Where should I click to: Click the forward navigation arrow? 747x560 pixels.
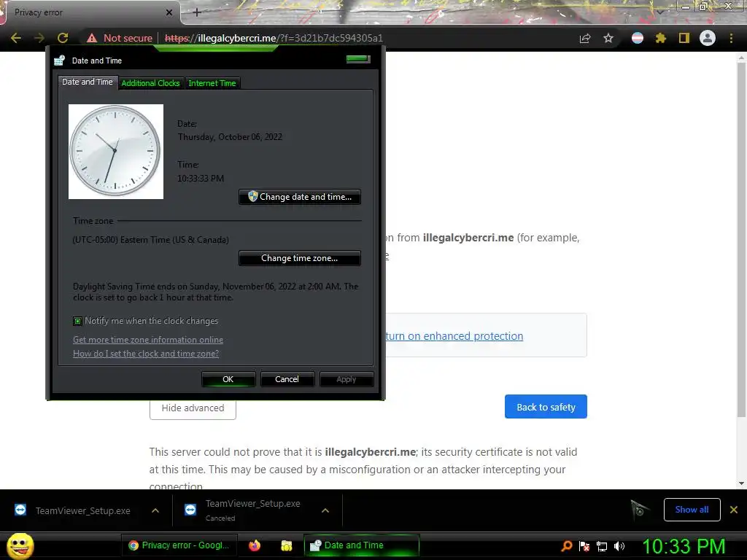click(39, 38)
